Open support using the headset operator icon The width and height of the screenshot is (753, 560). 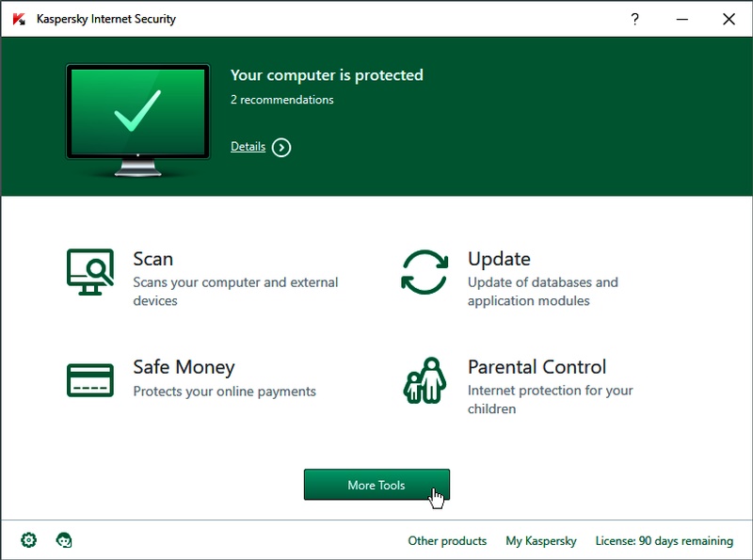click(x=63, y=540)
